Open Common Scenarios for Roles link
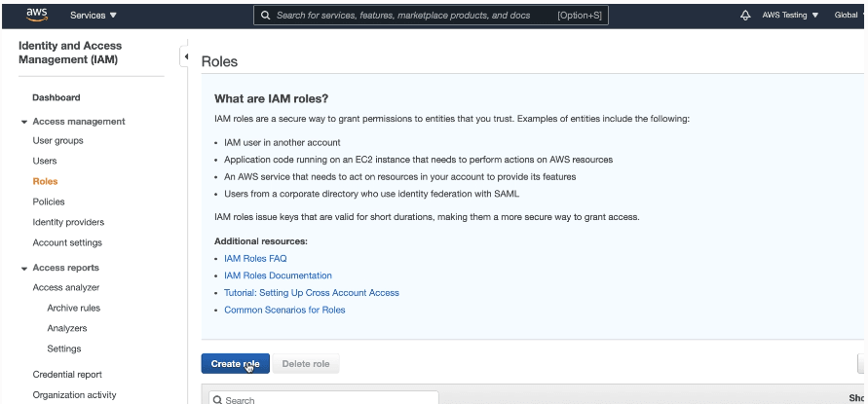 (x=284, y=310)
